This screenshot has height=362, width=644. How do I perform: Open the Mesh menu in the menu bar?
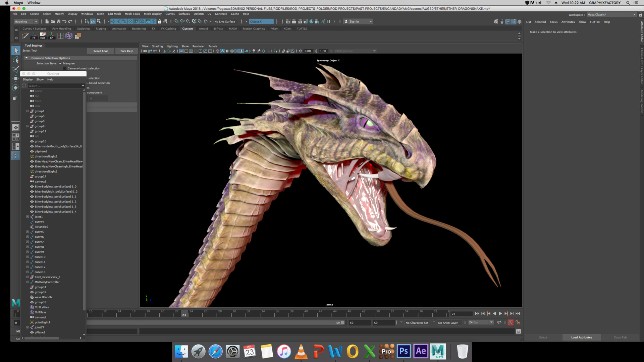coord(100,14)
